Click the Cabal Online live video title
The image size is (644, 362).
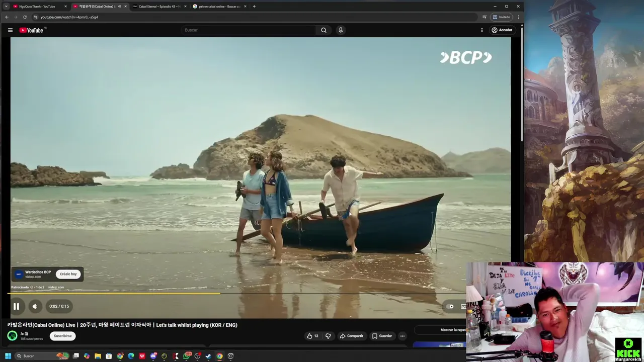[x=122, y=325]
